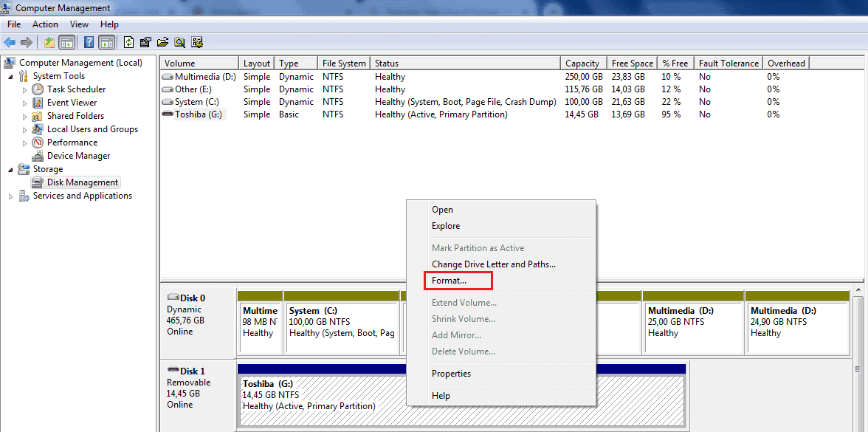The image size is (868, 432).
Task: Choose Format... in the context menu
Action: (501, 281)
